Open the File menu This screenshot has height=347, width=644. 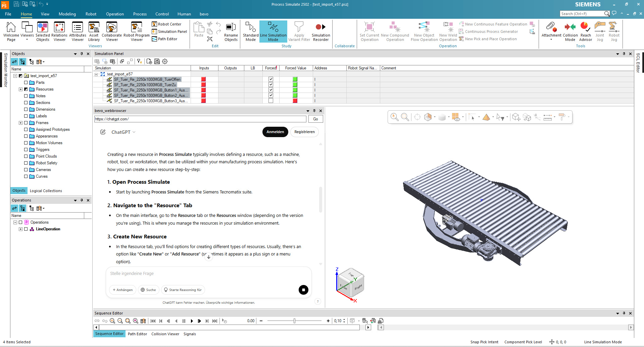[8, 14]
